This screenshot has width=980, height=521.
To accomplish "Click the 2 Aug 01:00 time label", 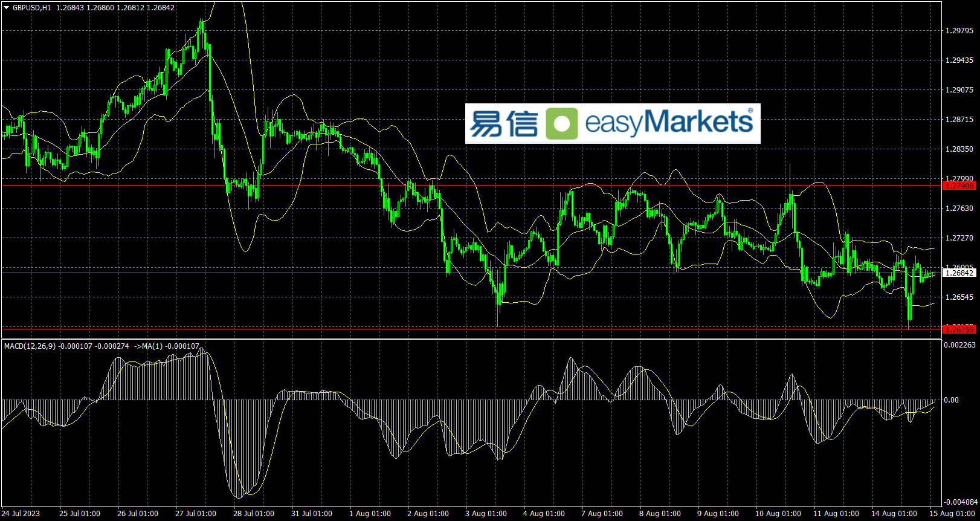I will tap(428, 514).
